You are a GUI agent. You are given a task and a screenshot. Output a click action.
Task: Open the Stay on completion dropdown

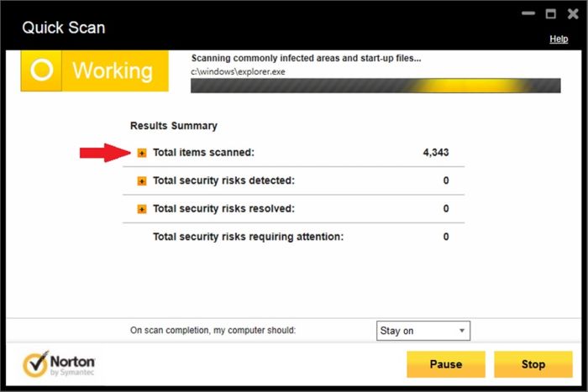tap(423, 331)
